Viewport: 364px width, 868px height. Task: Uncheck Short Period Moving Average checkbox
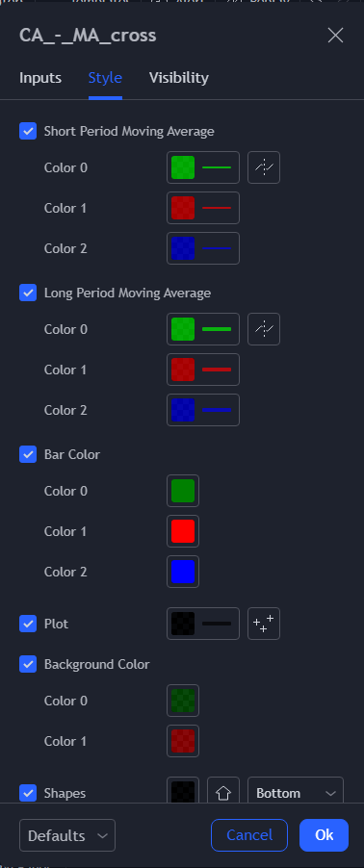coord(28,131)
